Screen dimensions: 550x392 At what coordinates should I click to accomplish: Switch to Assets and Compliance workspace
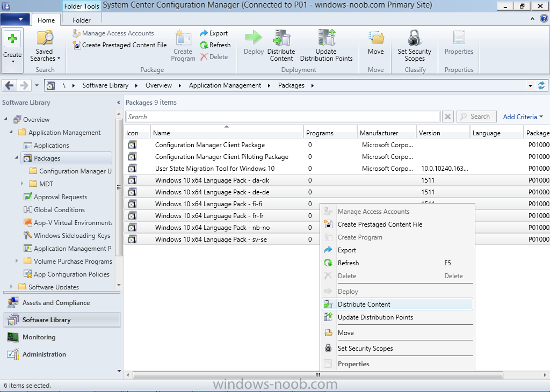tap(62, 302)
